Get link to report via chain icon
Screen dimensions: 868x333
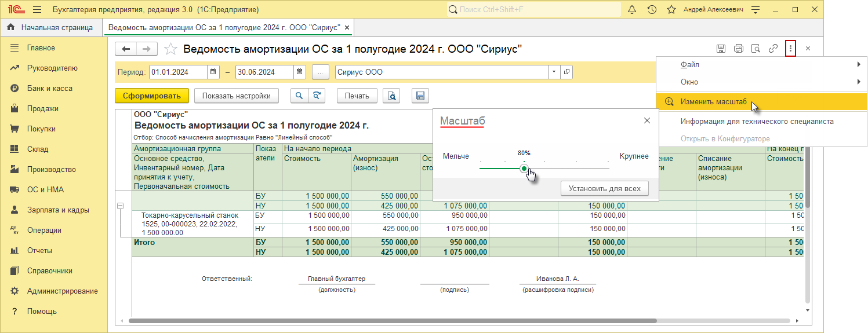tap(773, 49)
